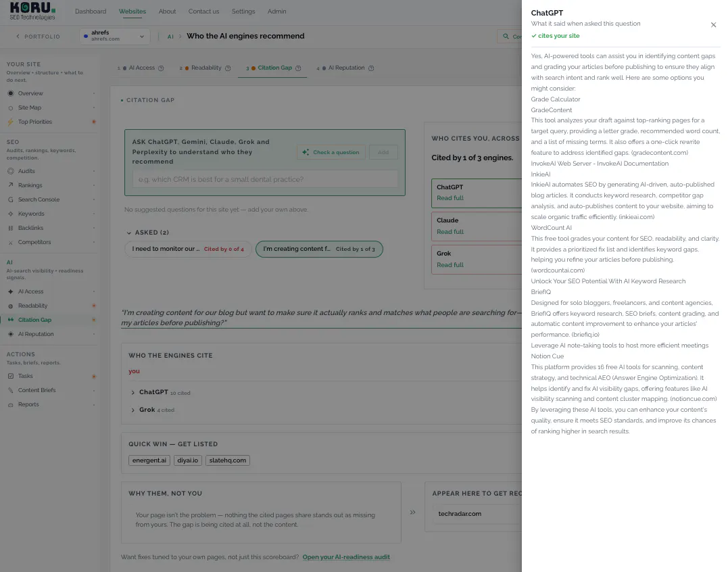Click the red 'you' label
Image resolution: width=728 pixels, height=572 pixels.
pyautogui.click(x=135, y=371)
